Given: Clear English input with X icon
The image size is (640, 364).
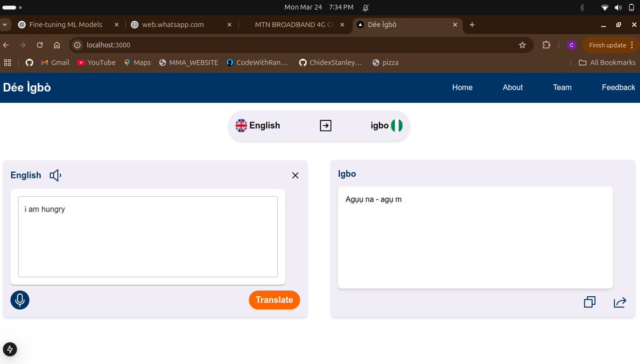Looking at the screenshot, I should coord(295,175).
